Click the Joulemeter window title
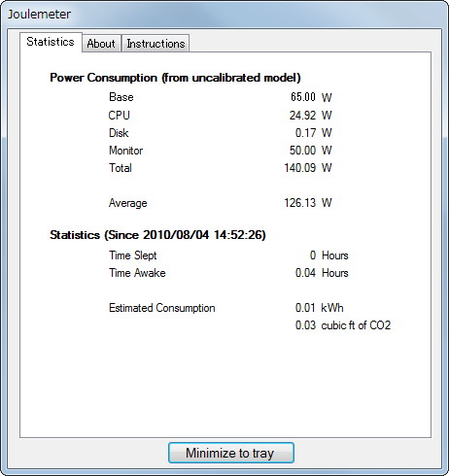The image size is (449, 476). click(39, 15)
